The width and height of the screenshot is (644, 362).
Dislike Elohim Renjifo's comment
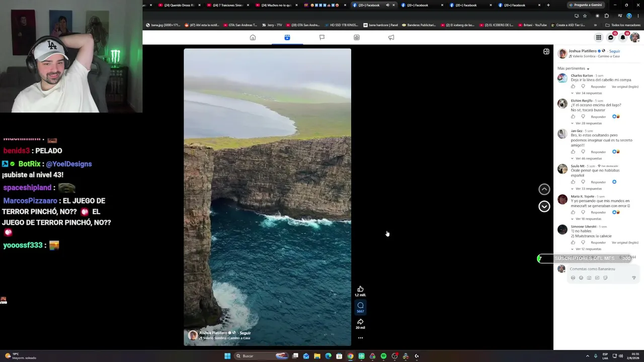tap(583, 117)
